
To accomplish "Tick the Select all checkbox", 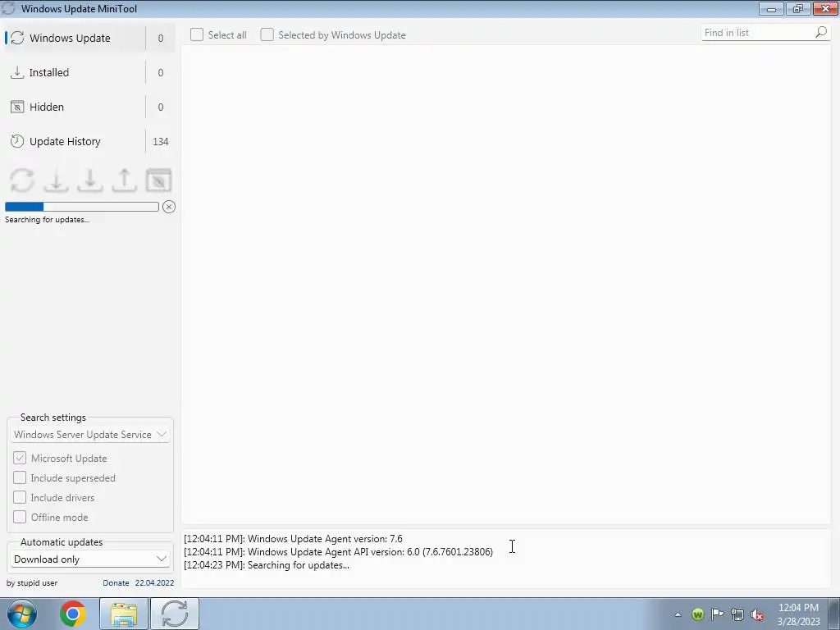I will [197, 34].
